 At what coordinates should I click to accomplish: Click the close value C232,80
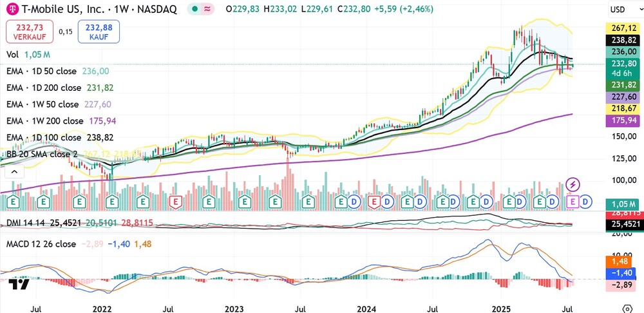pyautogui.click(x=354, y=9)
